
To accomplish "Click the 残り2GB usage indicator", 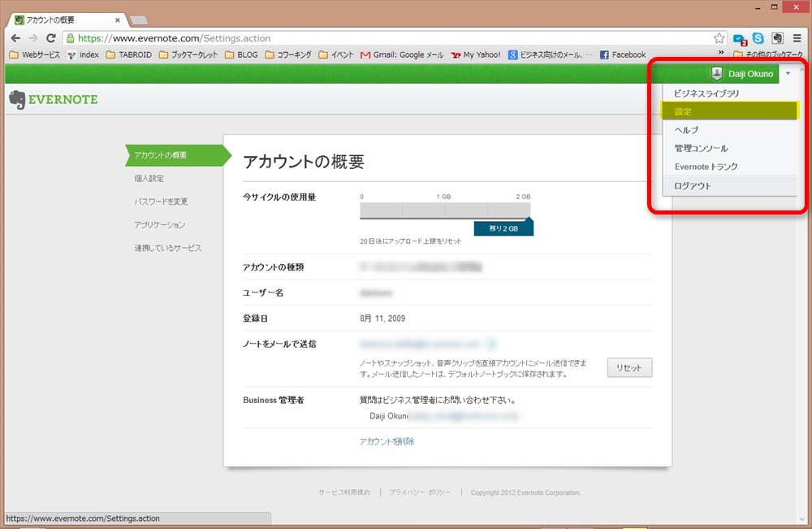I will pyautogui.click(x=503, y=228).
